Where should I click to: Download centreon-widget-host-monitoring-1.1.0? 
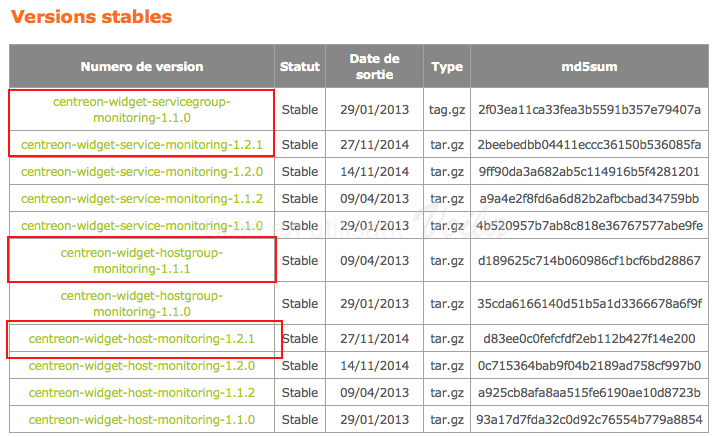click(x=142, y=419)
